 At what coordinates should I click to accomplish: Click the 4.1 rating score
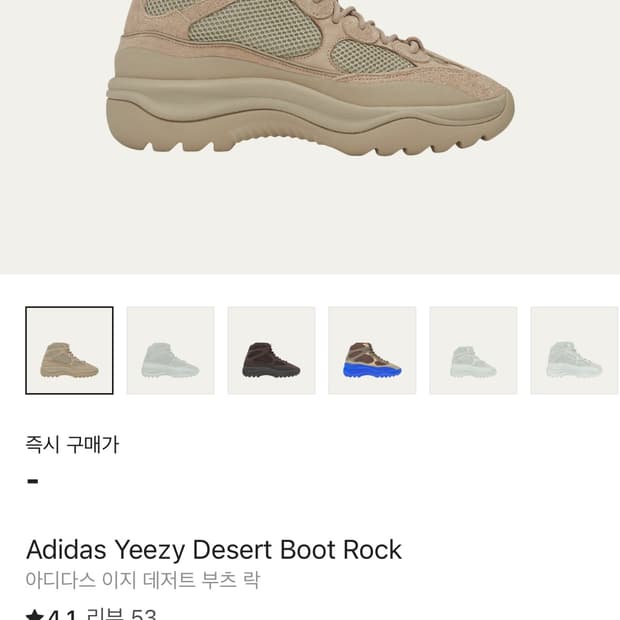coord(62,615)
